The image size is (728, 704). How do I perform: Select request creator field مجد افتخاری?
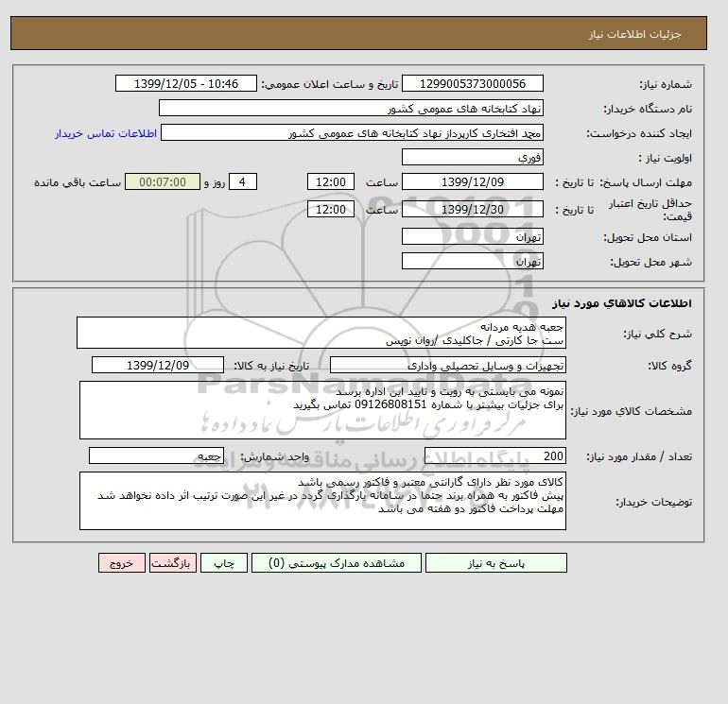[352, 132]
